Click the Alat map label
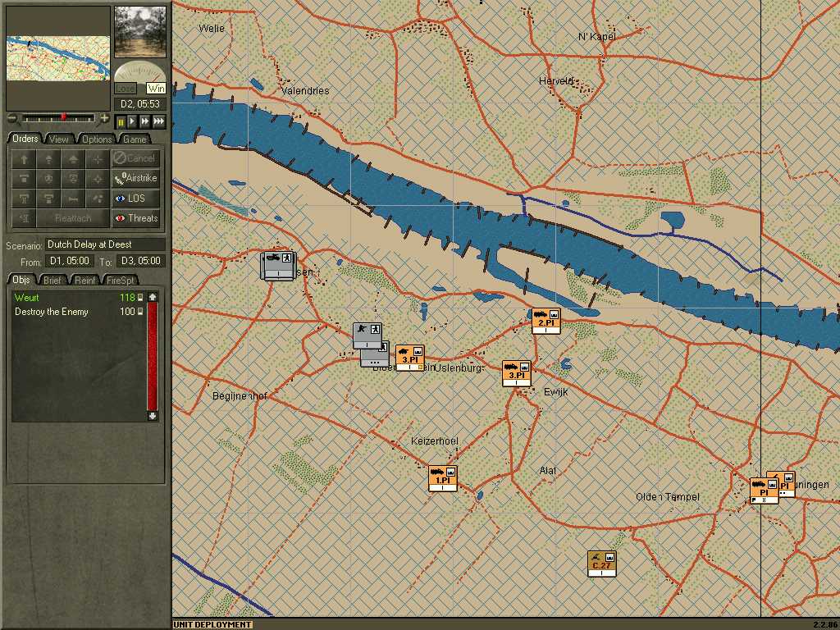This screenshot has height=630, width=840. [547, 470]
